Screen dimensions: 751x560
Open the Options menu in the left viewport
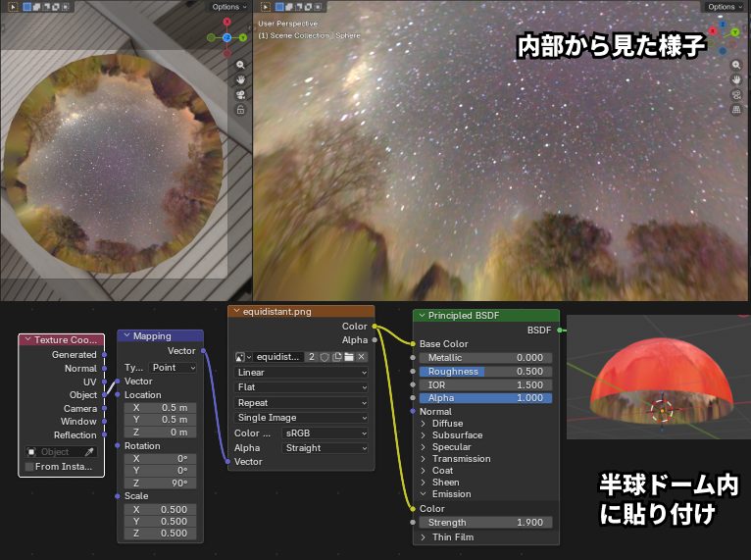(x=228, y=7)
